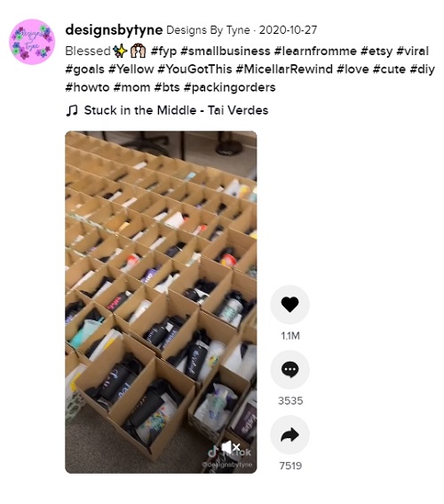
Task: Open the #etsy hashtag
Action: pyautogui.click(x=377, y=52)
